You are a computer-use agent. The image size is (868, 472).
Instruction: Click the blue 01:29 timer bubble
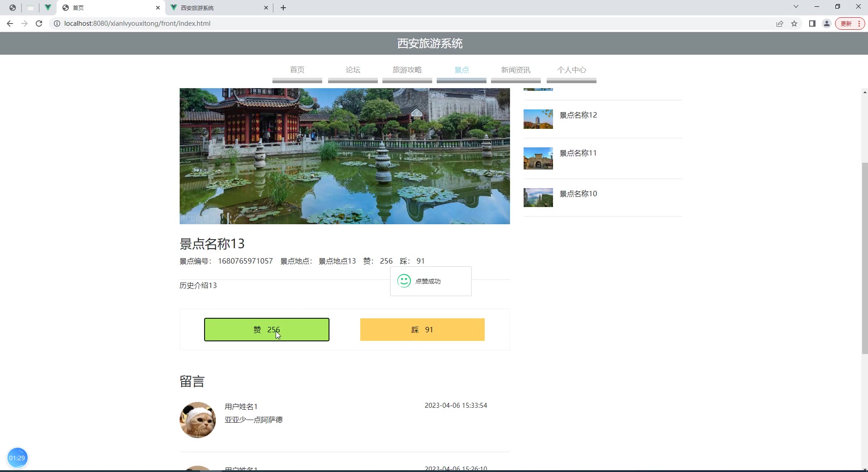(17, 458)
